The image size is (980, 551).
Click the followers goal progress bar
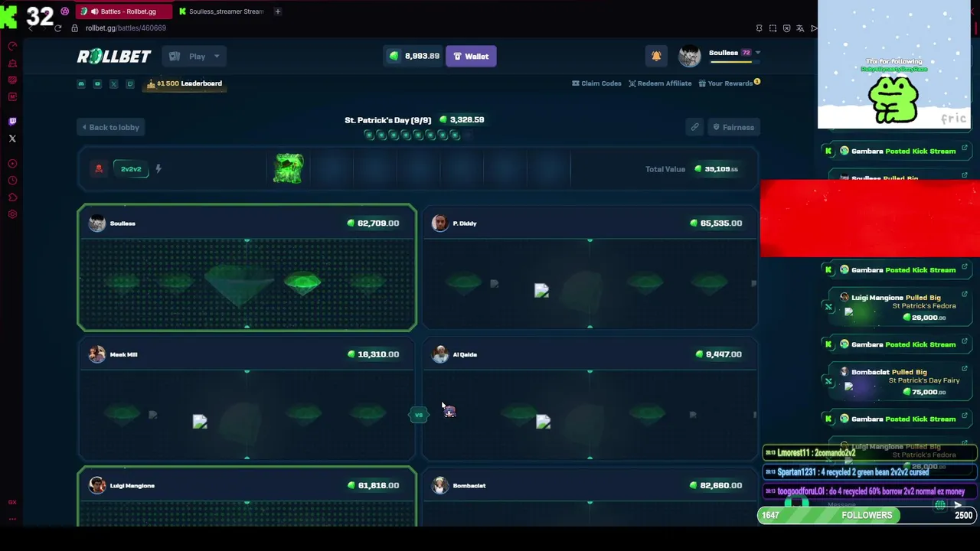(x=866, y=515)
